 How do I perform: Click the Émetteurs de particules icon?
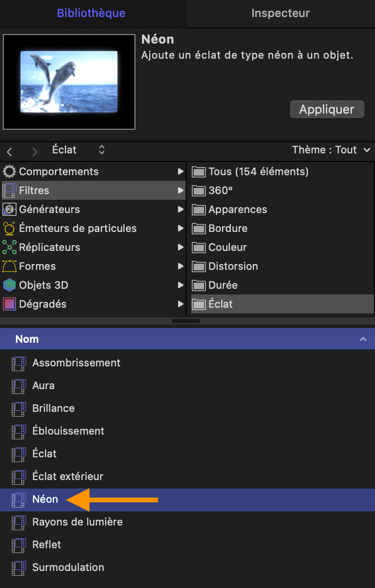tap(9, 228)
